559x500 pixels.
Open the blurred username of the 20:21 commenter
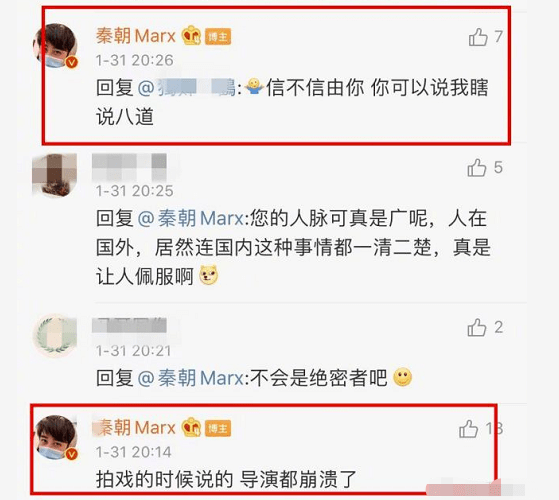(x=129, y=325)
